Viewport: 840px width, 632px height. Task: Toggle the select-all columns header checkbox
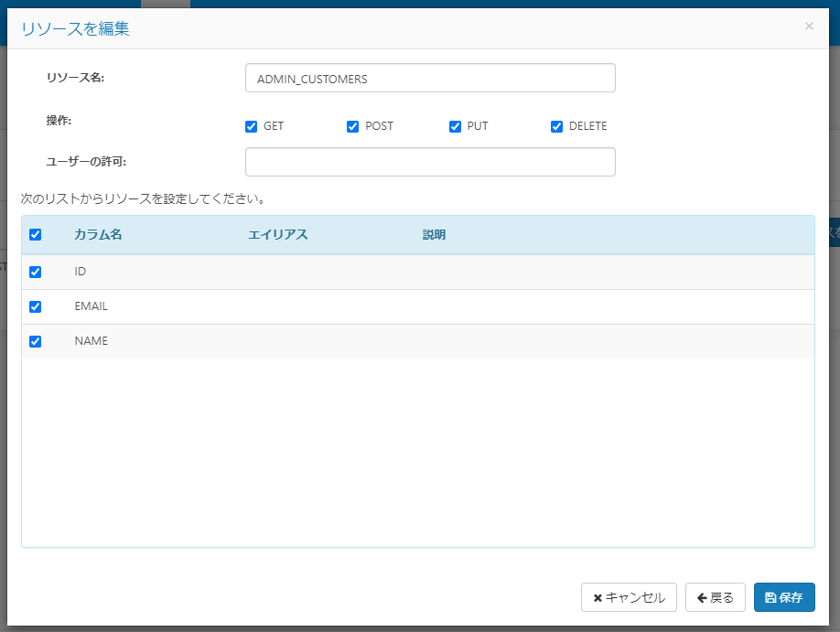pos(36,235)
